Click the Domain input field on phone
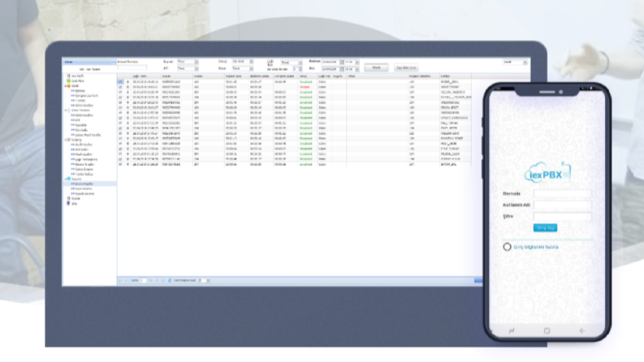 tap(562, 193)
